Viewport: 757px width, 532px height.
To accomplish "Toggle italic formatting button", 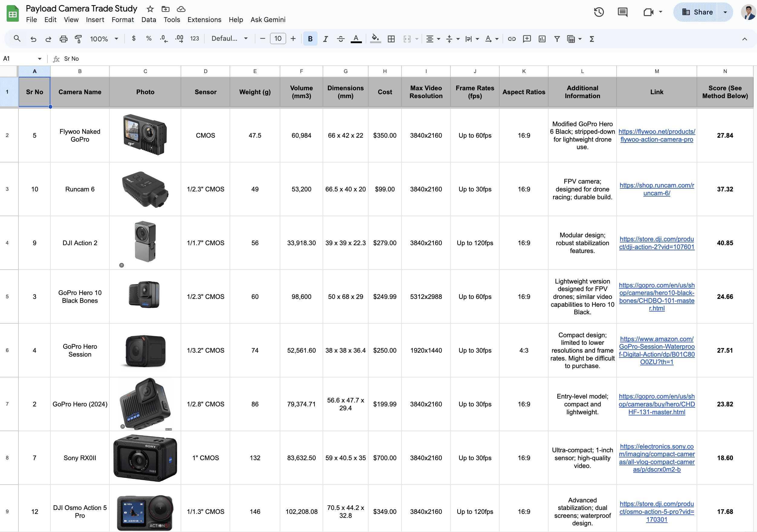I will 325,39.
